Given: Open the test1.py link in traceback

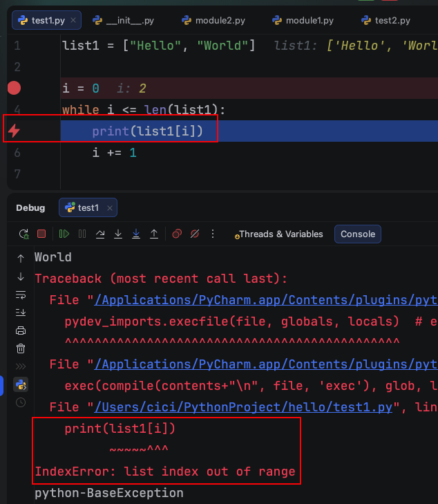Looking at the screenshot, I should pos(241,407).
